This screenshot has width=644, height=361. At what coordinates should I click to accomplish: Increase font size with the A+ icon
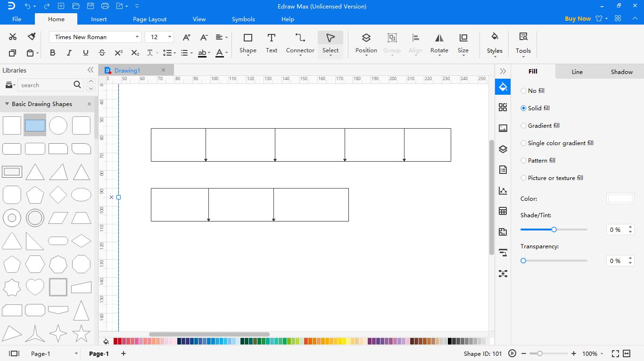(187, 37)
